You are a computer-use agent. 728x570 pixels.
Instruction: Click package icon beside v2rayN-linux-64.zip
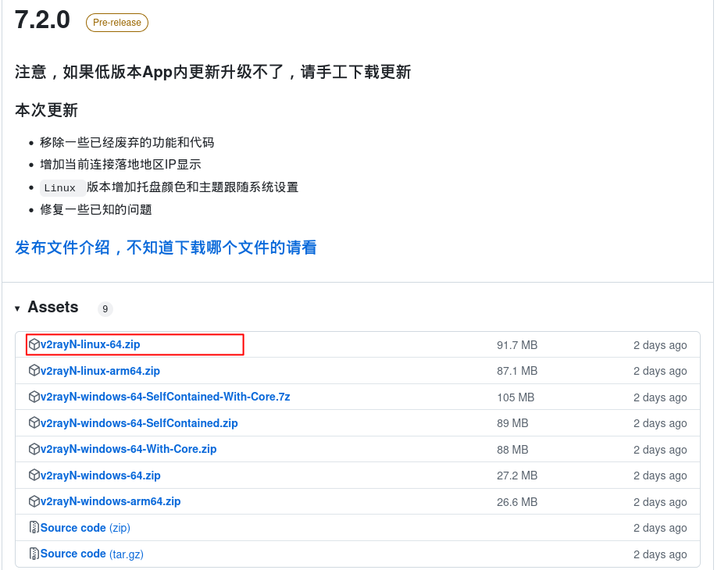coord(34,344)
